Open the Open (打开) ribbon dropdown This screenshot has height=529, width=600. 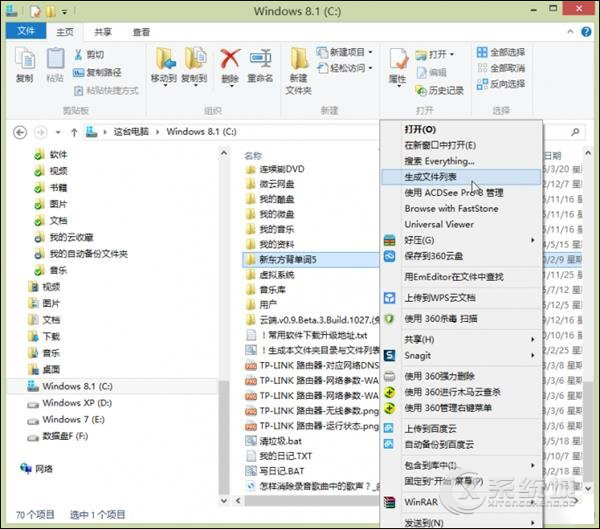(435, 55)
